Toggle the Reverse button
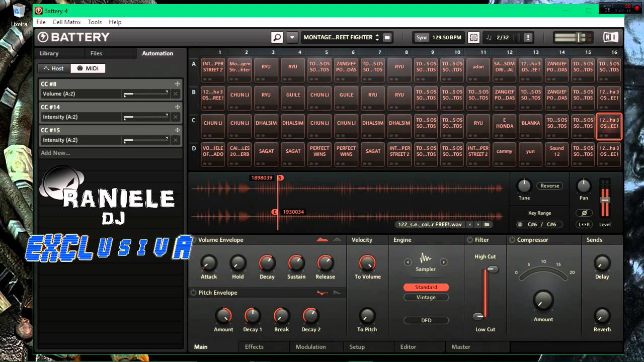 (549, 186)
